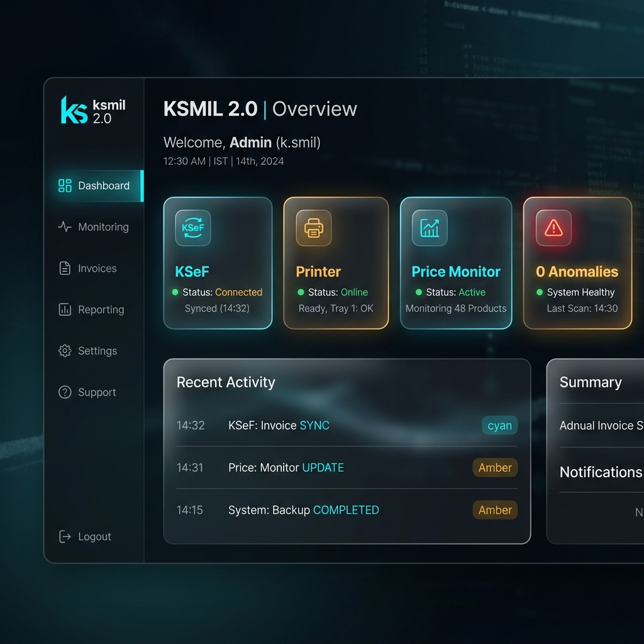Screen dimensions: 644x644
Task: Click 'Ready, Tray 1: OK' text
Action: [x=336, y=308]
